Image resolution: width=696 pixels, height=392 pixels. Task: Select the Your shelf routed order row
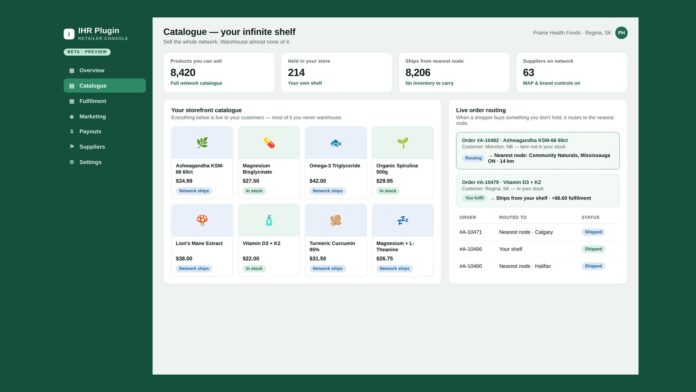[538, 249]
